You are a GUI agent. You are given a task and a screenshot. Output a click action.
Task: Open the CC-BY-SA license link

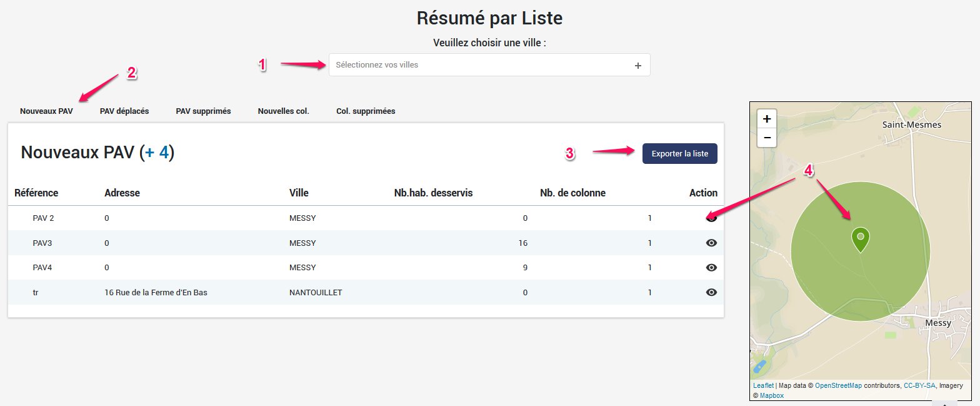tap(919, 386)
